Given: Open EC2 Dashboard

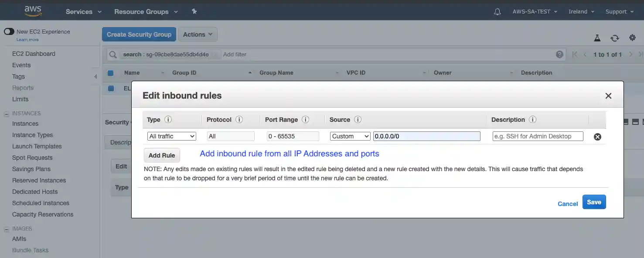Looking at the screenshot, I should click(34, 54).
